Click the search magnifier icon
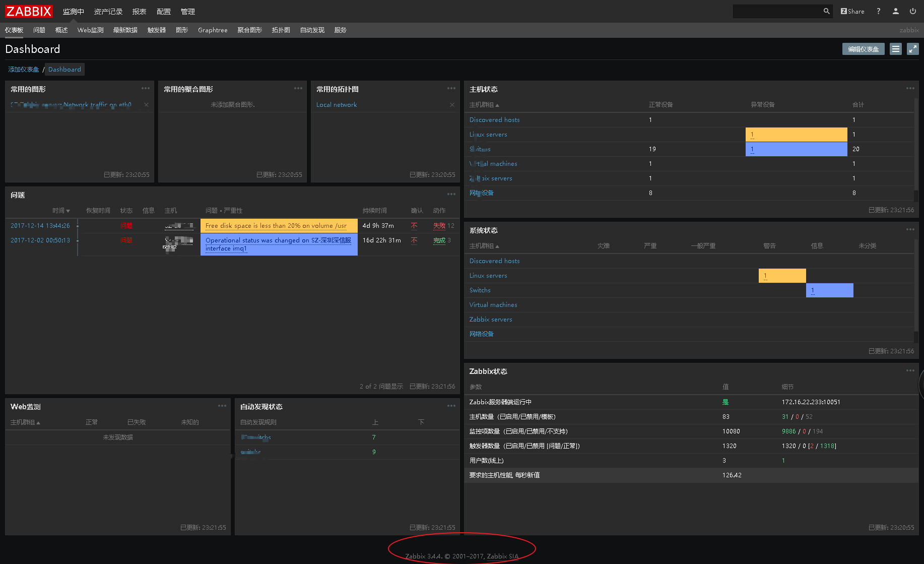Screen dimensions: 924x564 [x=826, y=11]
